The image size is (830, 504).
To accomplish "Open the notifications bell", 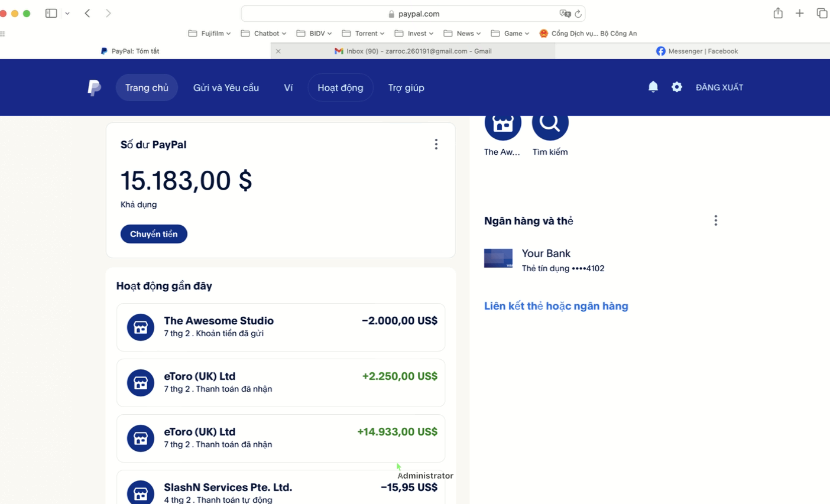I will tap(653, 87).
